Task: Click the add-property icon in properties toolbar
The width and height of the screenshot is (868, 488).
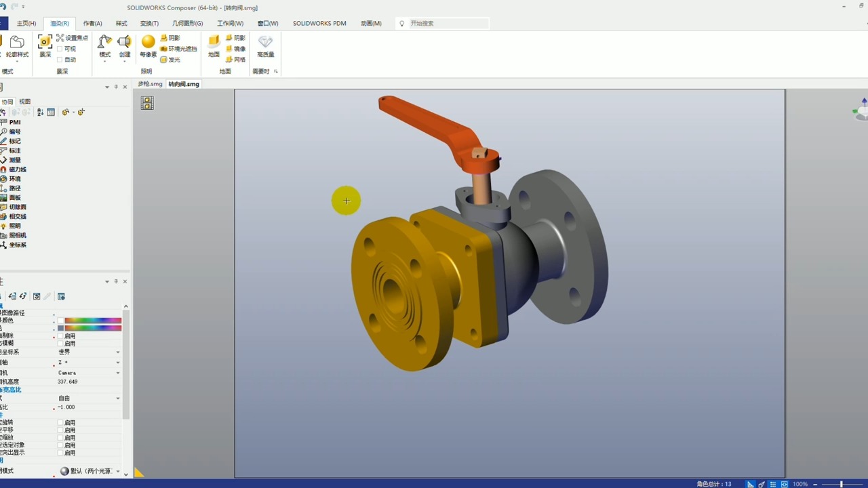Action: [x=61, y=296]
